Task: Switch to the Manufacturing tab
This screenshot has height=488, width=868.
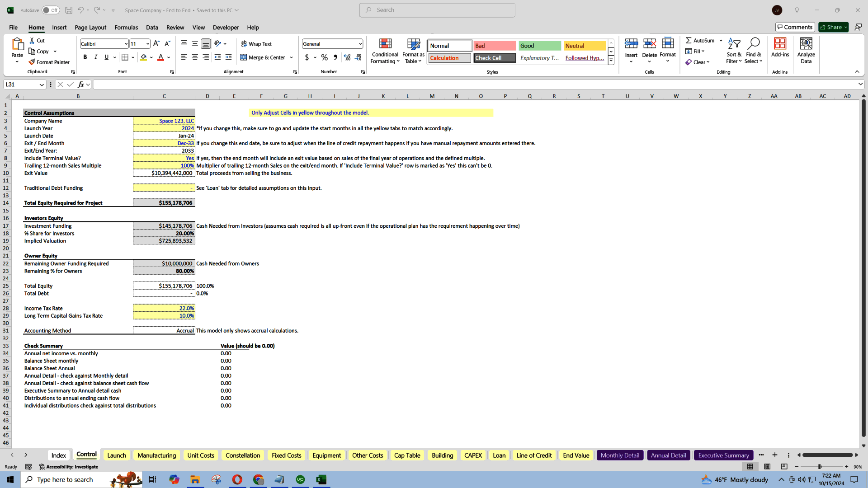Action: coord(156,455)
